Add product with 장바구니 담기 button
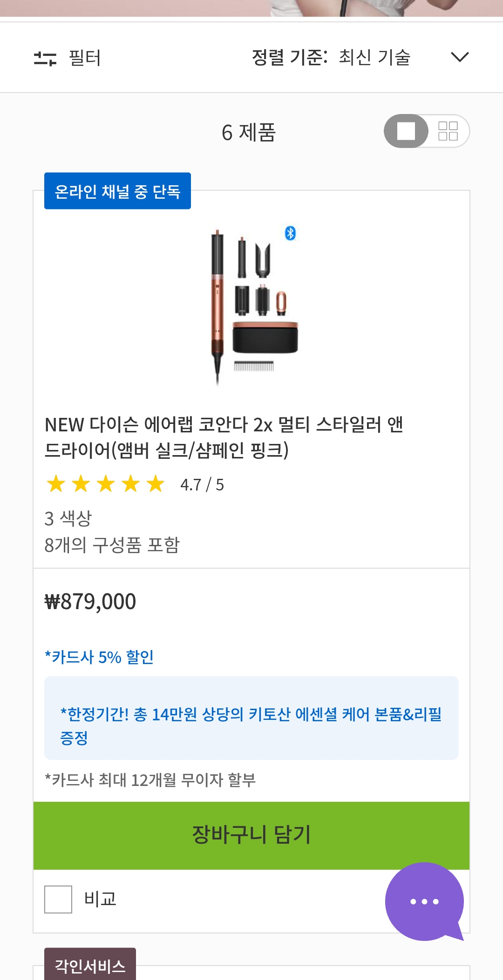 coord(251,835)
